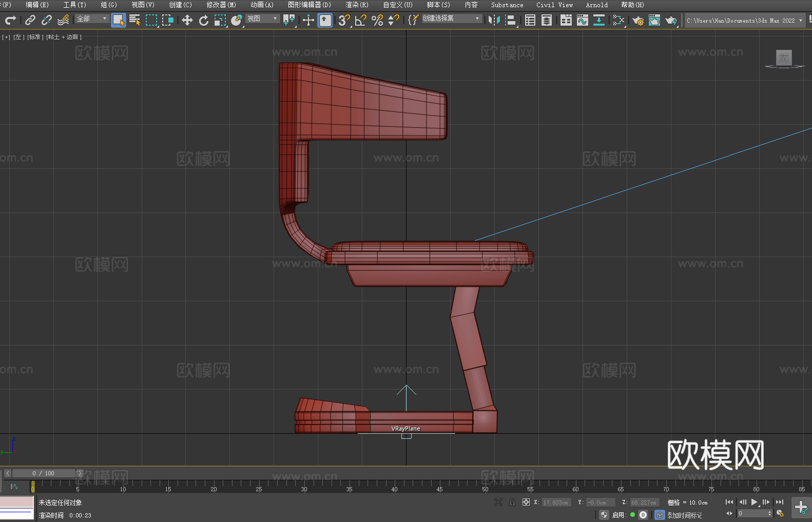Click the download-arrow icon after Curve Editor
The image size is (812, 522).
599,20
